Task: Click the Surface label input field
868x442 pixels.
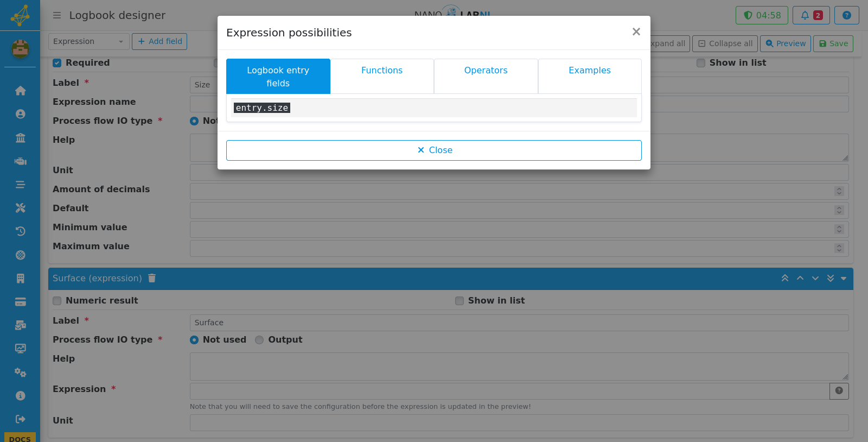Action: point(519,323)
